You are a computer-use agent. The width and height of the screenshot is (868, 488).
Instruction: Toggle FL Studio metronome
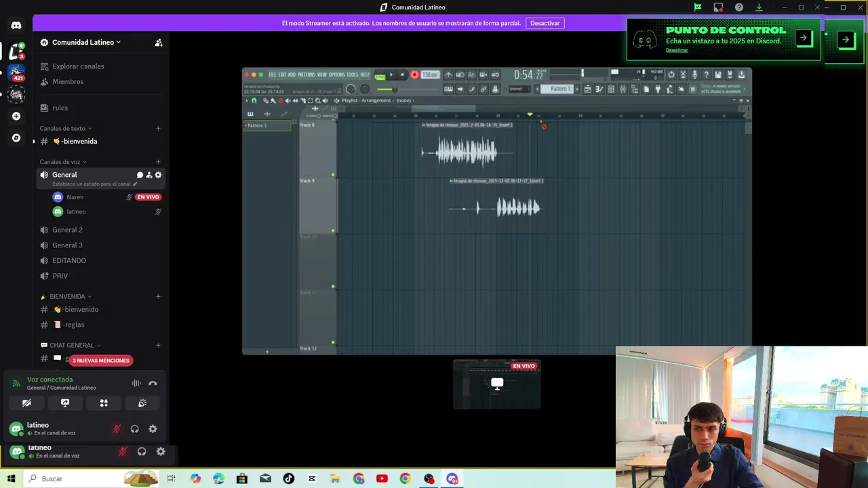point(449,75)
